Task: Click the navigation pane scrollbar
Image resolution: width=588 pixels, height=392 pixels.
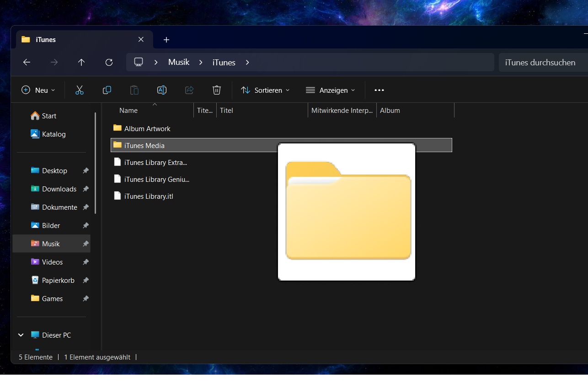Action: pos(95,163)
